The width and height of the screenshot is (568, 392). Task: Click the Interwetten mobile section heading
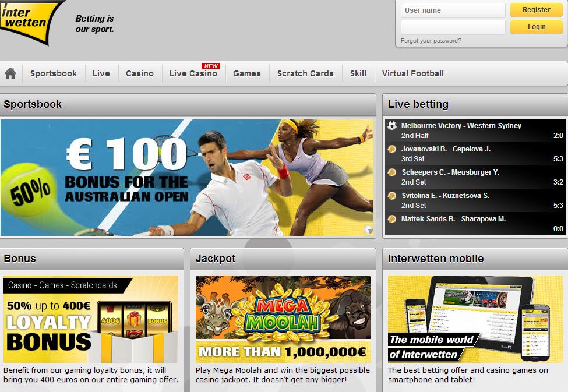click(x=436, y=259)
